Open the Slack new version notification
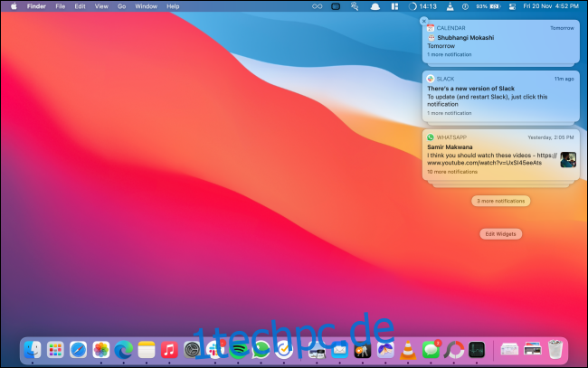Image resolution: width=588 pixels, height=368 pixels. click(500, 96)
